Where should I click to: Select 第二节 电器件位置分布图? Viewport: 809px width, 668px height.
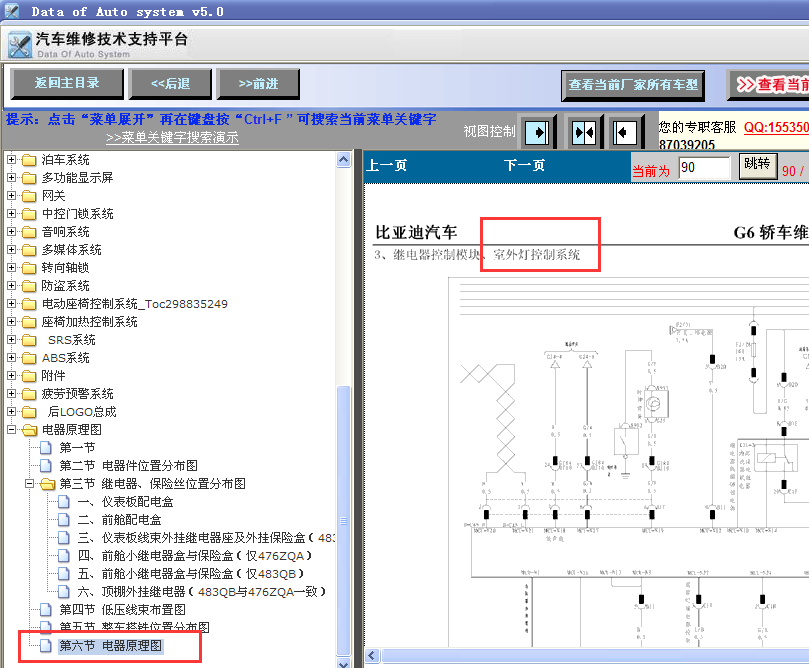click(128, 466)
